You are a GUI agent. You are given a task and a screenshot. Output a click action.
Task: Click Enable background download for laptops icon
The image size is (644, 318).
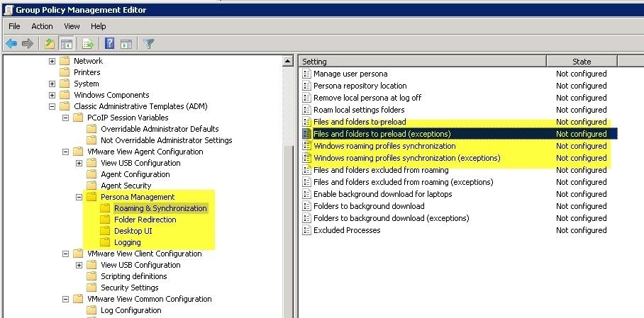[306, 194]
